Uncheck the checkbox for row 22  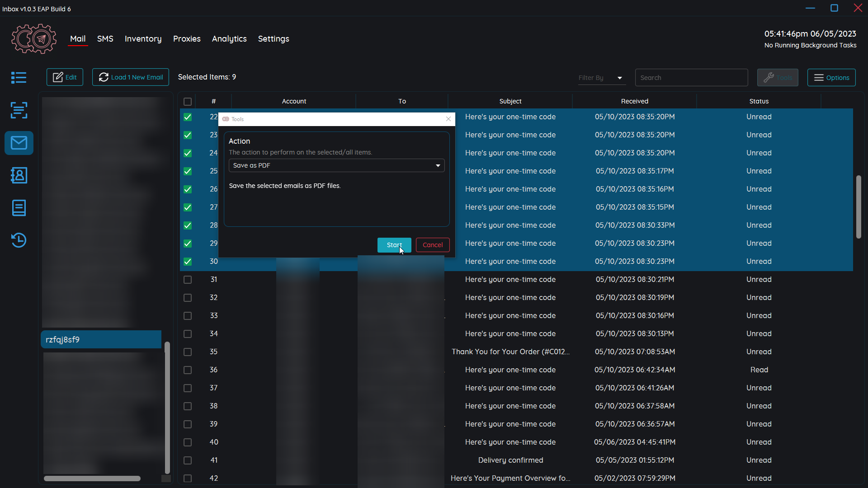tap(188, 117)
